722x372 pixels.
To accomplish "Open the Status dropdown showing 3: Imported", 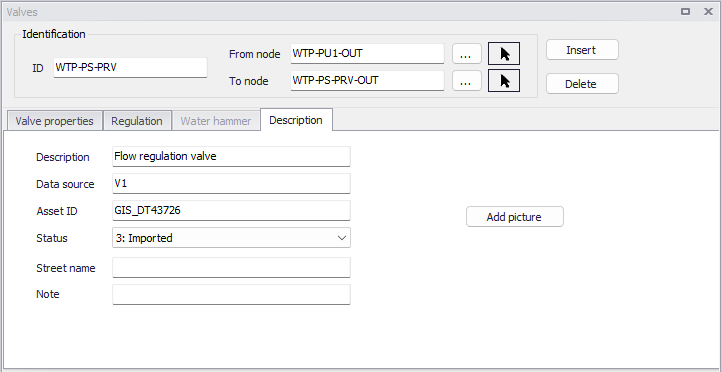I will coord(231,238).
